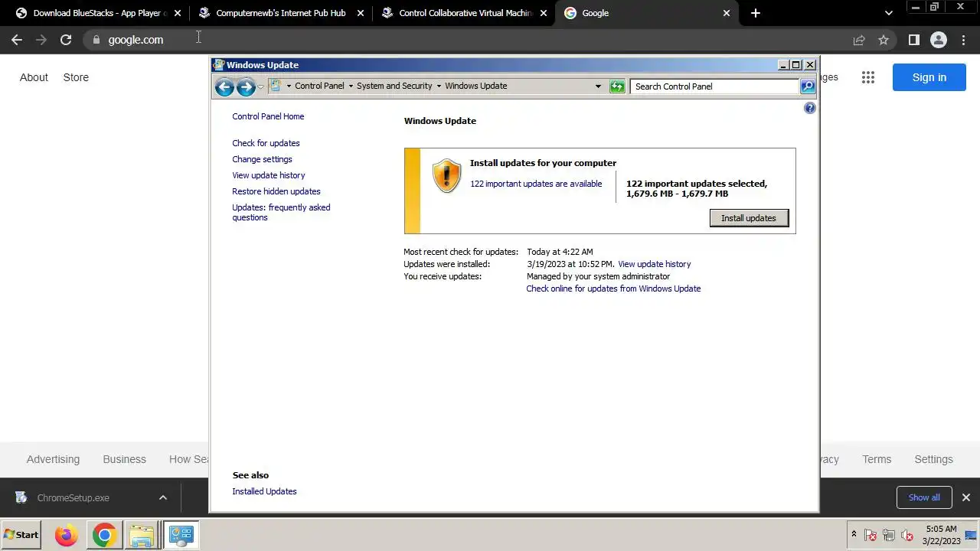Image resolution: width=980 pixels, height=551 pixels.
Task: Click the Windows Update forward arrow button
Action: (x=246, y=86)
